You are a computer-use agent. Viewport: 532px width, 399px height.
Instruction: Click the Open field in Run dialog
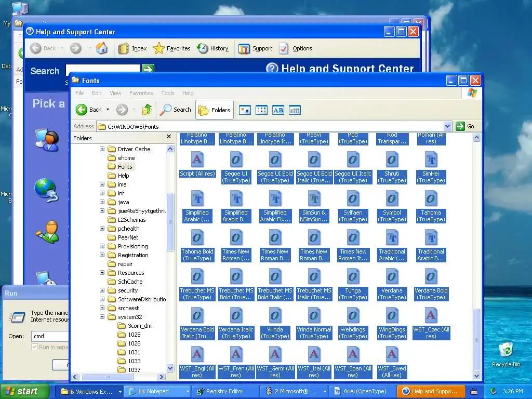click(x=50, y=336)
